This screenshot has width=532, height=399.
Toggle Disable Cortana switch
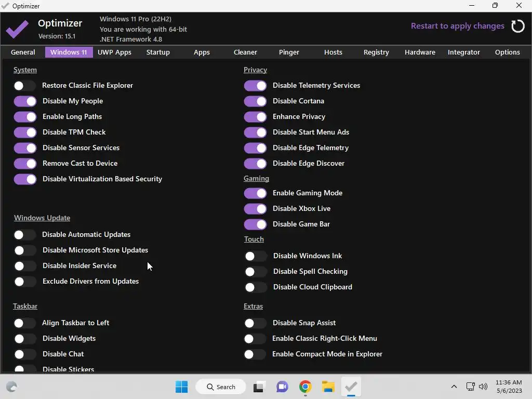[x=255, y=101]
